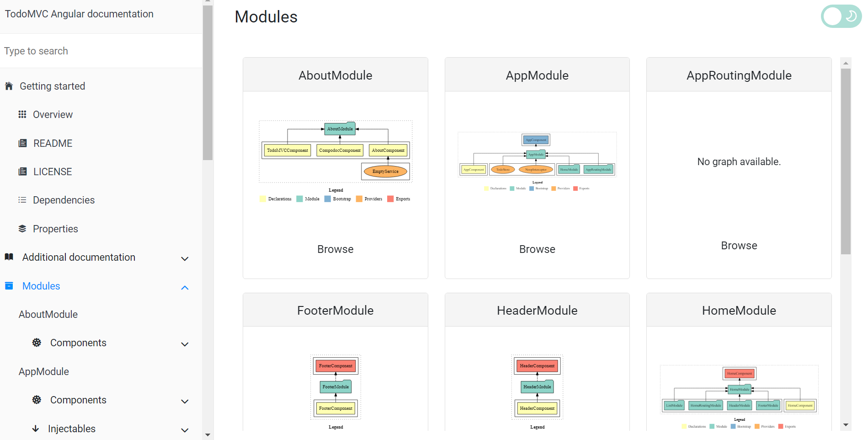The image size is (868, 440).
Task: Click the Properties layers icon
Action: coord(22,228)
